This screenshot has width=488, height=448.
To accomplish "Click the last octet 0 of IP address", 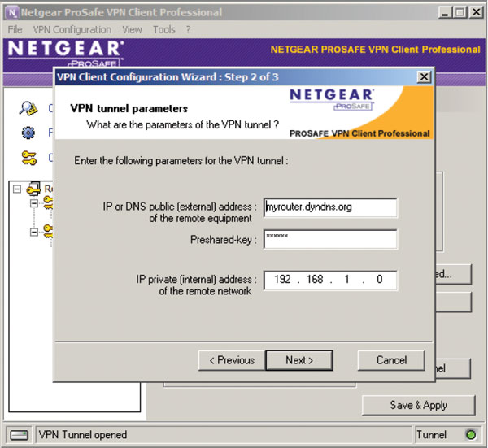I will point(379,279).
